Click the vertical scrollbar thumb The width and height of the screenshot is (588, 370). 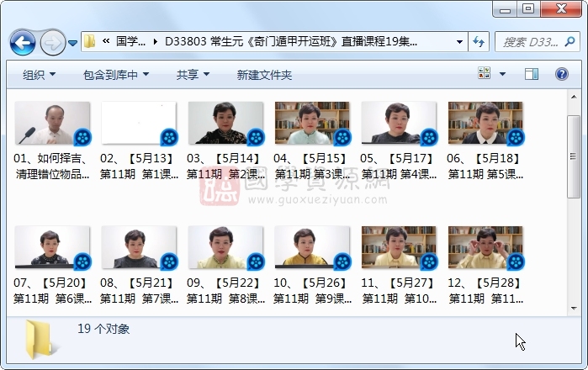click(574, 156)
